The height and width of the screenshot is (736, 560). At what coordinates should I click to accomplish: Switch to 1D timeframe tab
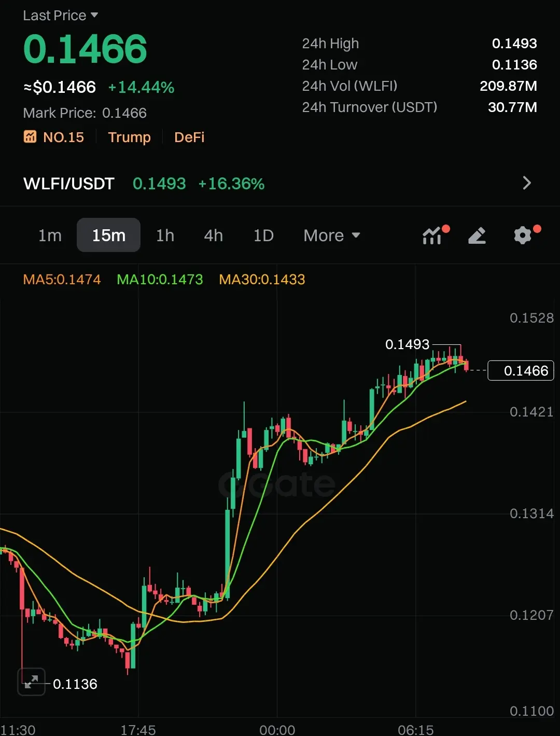tap(263, 235)
